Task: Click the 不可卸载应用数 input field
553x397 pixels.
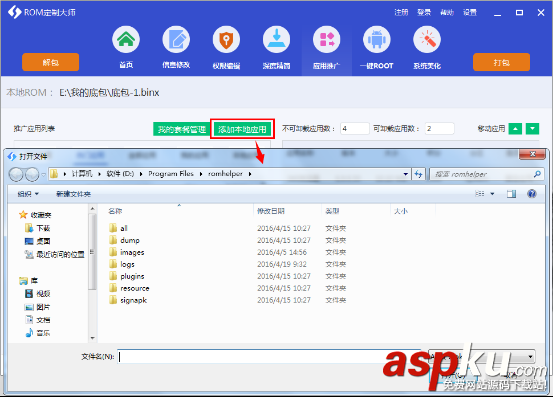Action: (354, 129)
